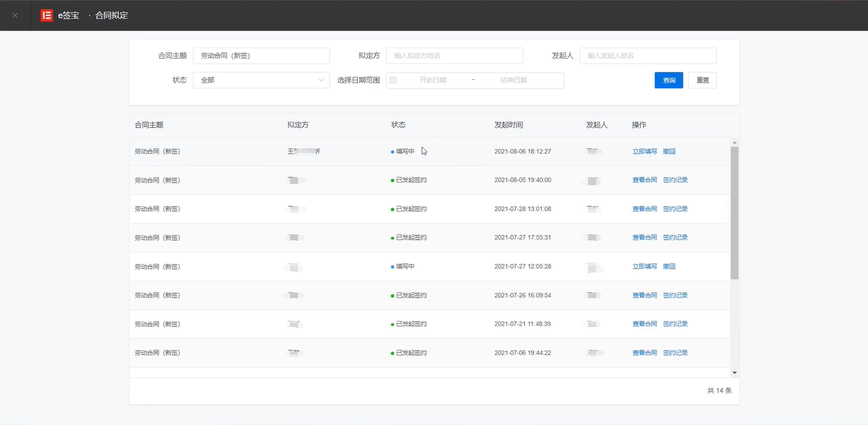The width and height of the screenshot is (868, 425).
Task: Select the 2021-07-21 11:48:39 timestamp cell
Action: pyautogui.click(x=523, y=324)
